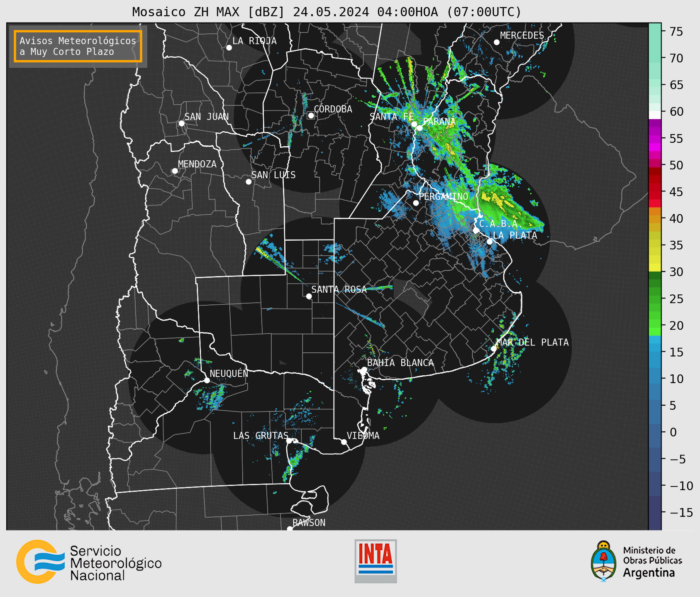The height and width of the screenshot is (597, 700).
Task: Click the Servicio Meteorológico Nacional logo
Action: (x=89, y=562)
